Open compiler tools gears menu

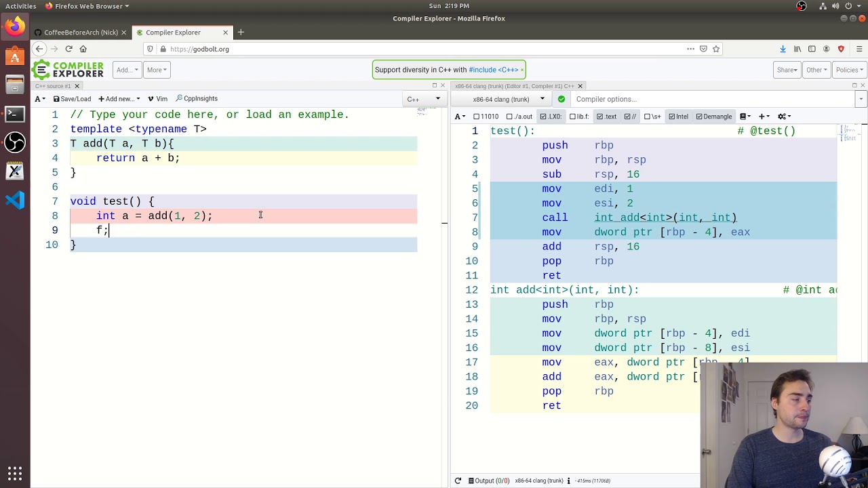783,117
